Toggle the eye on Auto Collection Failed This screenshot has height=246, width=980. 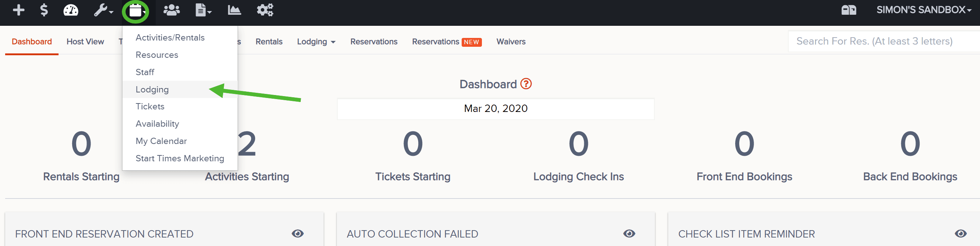(629, 234)
